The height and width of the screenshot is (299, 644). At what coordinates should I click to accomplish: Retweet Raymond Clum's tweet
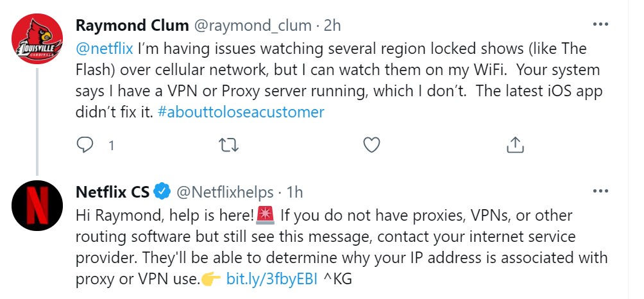pyautogui.click(x=228, y=145)
